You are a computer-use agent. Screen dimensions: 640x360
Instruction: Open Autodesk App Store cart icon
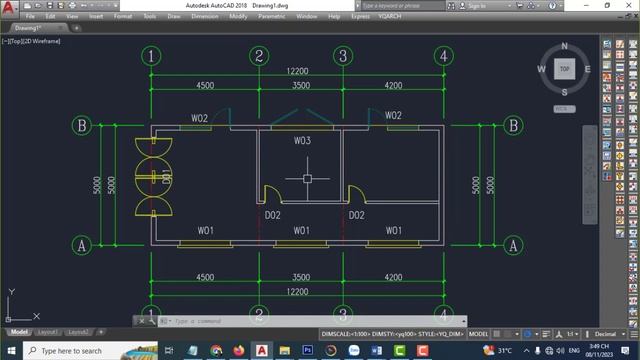coord(520,6)
